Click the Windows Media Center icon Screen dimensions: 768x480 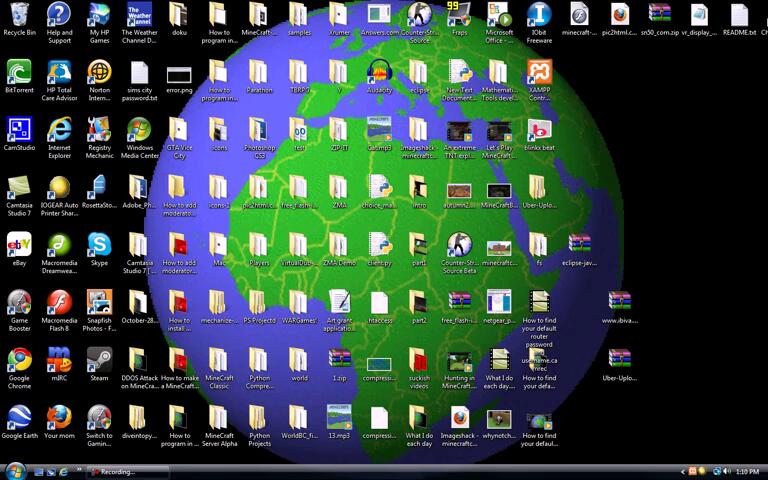[x=139, y=130]
